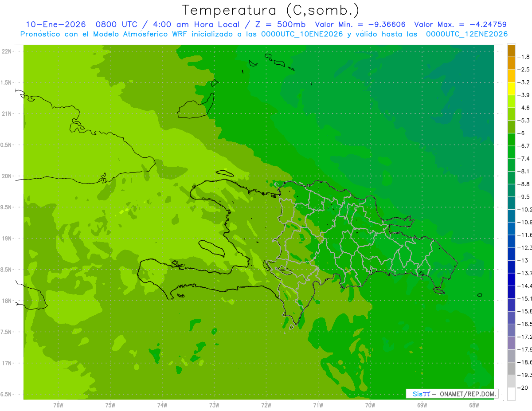Click the "-16.5" colorbar label
Screen dimensions: 532x411
tap(524, 324)
